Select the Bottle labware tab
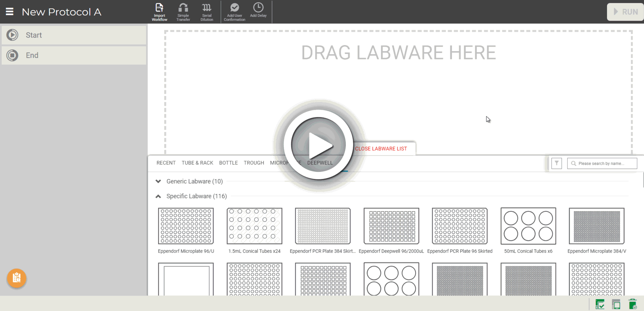Image resolution: width=644 pixels, height=311 pixels. 228,163
